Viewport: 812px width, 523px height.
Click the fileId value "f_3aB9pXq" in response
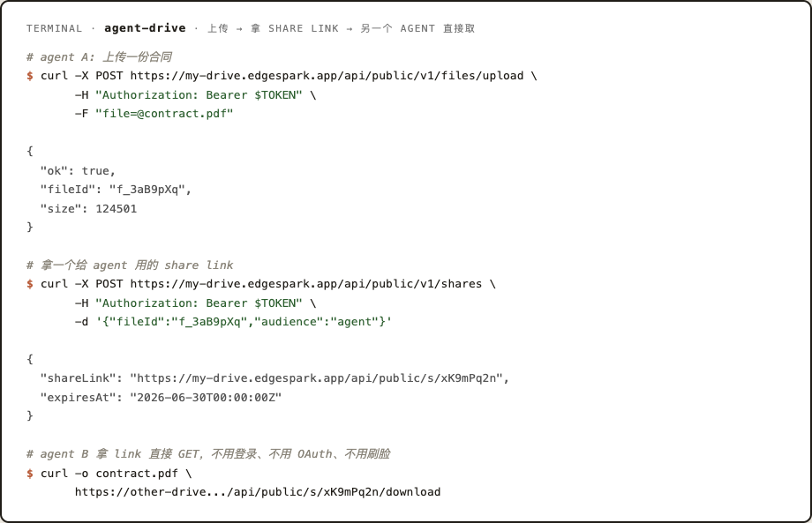tap(147, 190)
